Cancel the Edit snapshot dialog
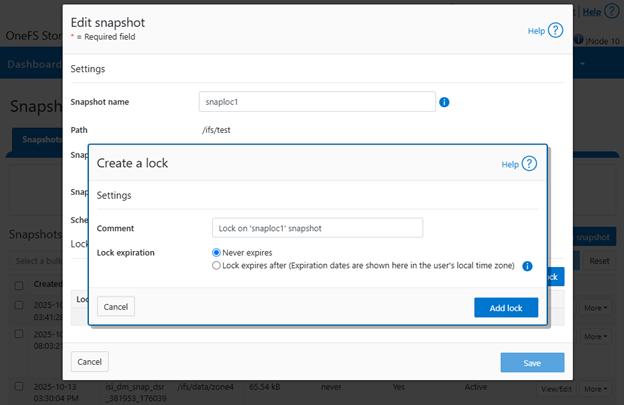 click(89, 362)
